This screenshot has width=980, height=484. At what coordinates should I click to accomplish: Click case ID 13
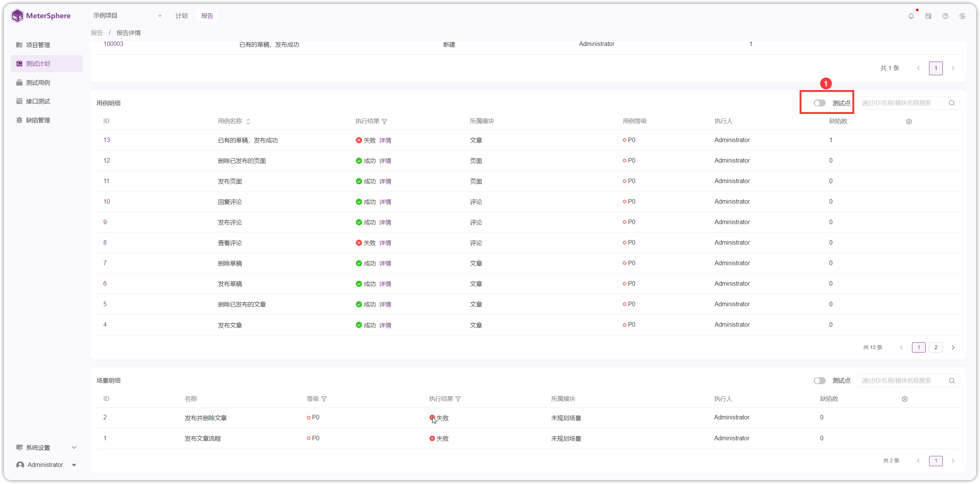(106, 140)
